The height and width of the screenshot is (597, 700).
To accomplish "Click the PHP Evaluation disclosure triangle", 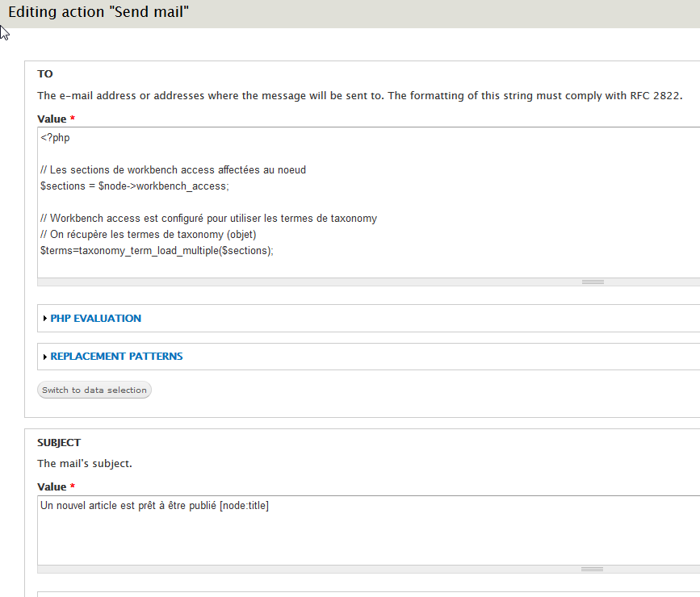I will click(x=44, y=318).
